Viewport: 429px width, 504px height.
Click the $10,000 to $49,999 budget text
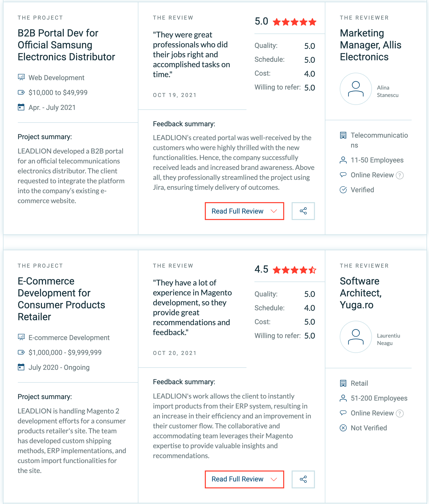coord(58,93)
